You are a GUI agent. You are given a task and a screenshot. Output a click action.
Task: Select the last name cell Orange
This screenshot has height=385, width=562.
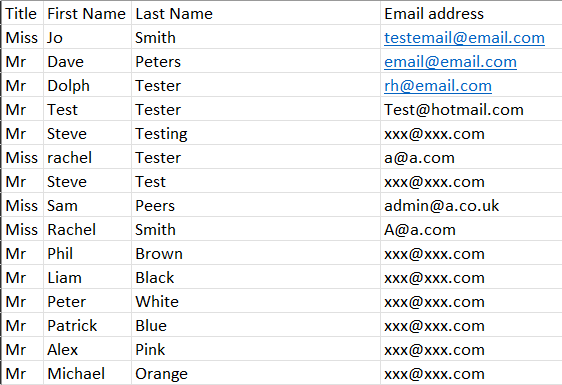tap(256, 374)
